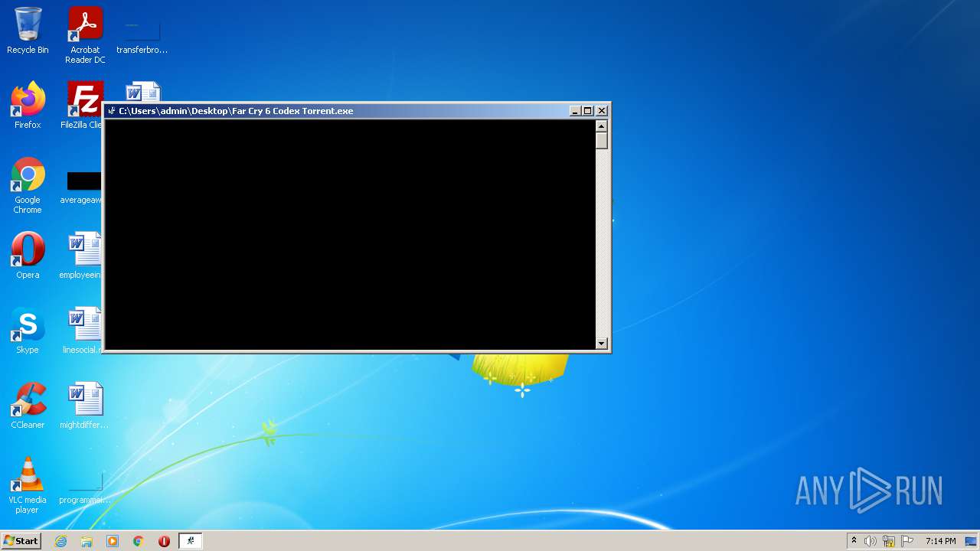Open the console window system menu icon
The image size is (980, 551).
pyautogui.click(x=112, y=111)
